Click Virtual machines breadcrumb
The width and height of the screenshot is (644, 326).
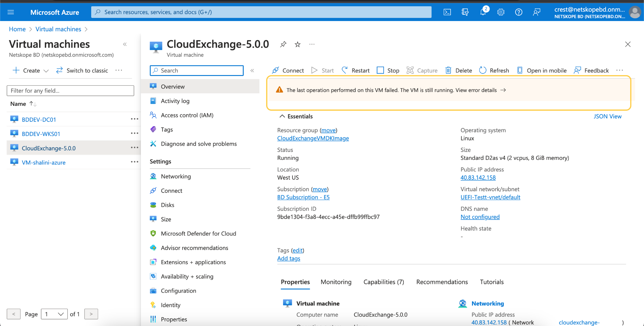click(58, 29)
